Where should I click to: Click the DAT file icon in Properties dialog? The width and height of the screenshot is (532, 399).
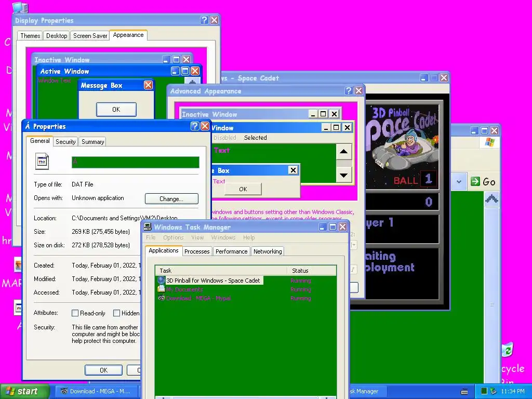pos(42,162)
